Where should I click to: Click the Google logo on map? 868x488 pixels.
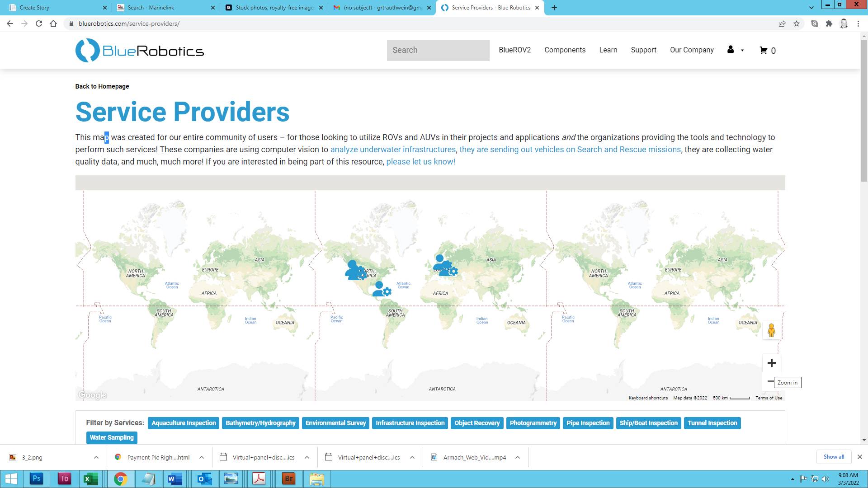point(92,395)
